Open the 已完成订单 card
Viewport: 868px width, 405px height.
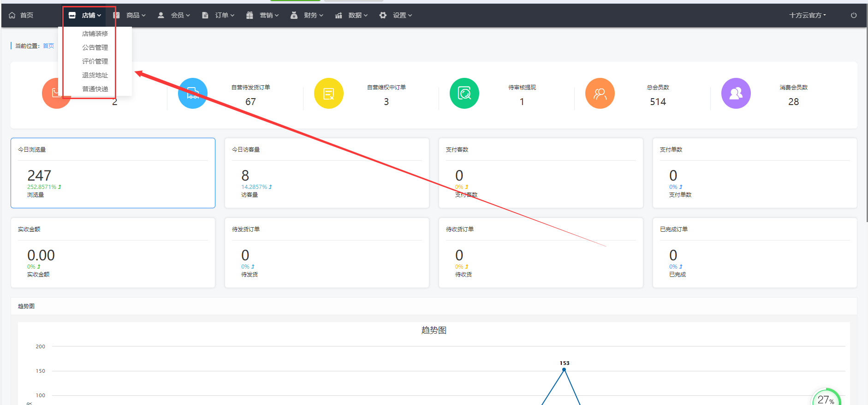pyautogui.click(x=755, y=252)
